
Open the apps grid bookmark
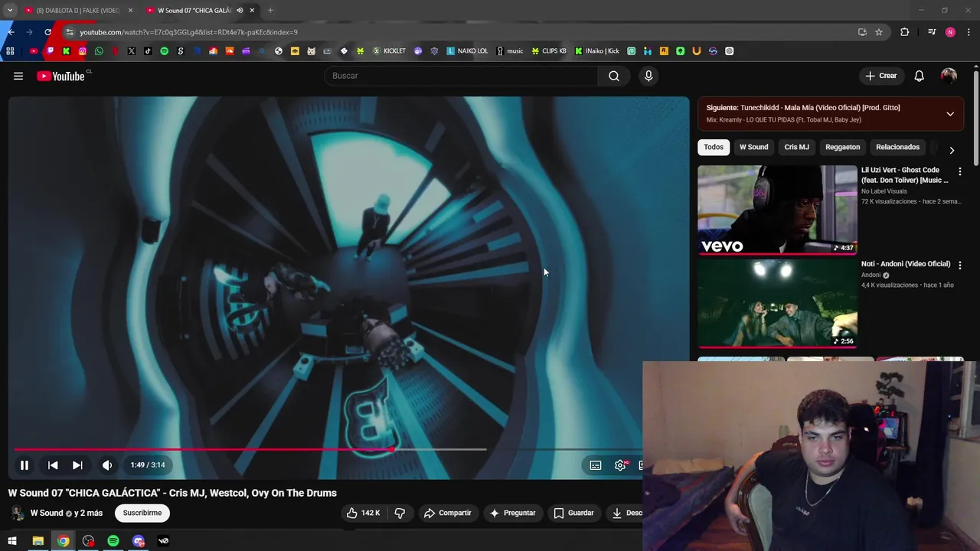(x=10, y=51)
